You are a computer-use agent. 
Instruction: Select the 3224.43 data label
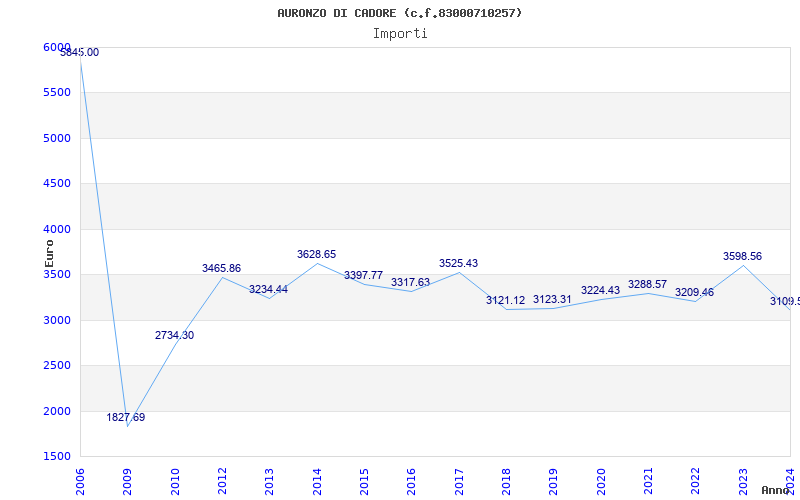600,290
